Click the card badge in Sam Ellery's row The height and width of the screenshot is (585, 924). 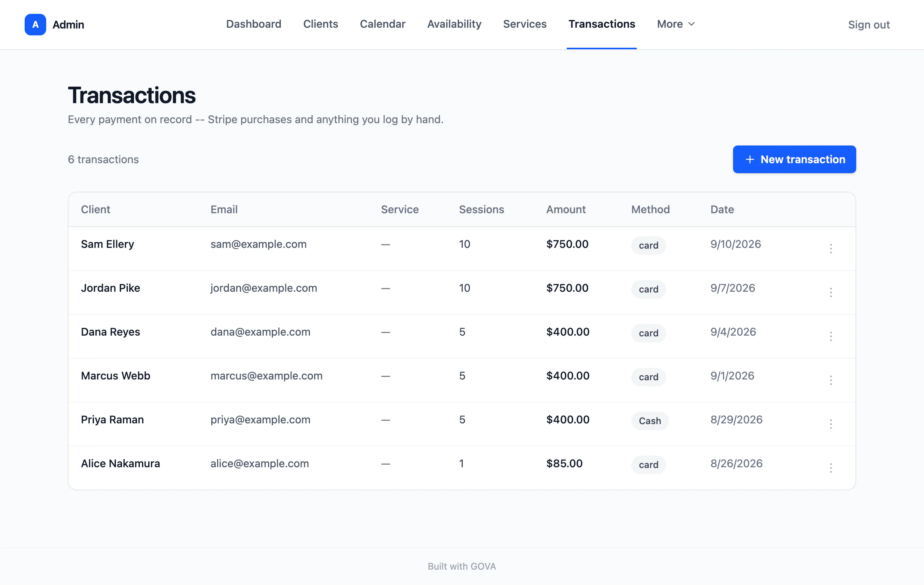(648, 245)
